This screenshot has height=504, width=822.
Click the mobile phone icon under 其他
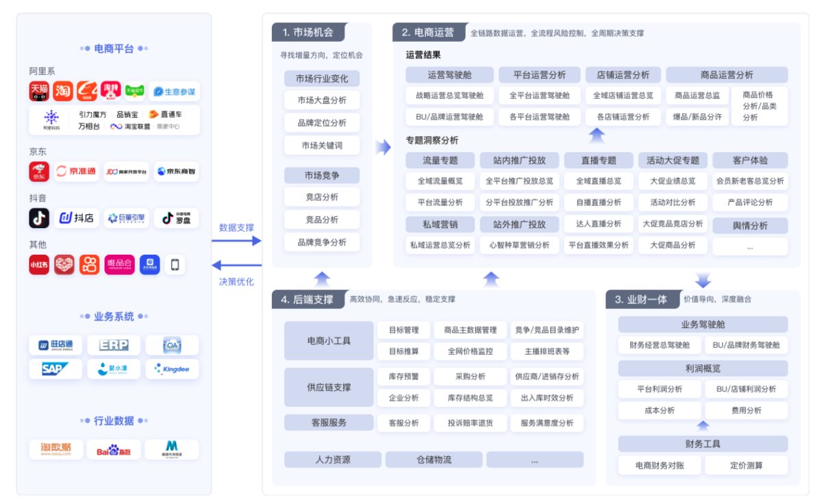pyautogui.click(x=175, y=264)
